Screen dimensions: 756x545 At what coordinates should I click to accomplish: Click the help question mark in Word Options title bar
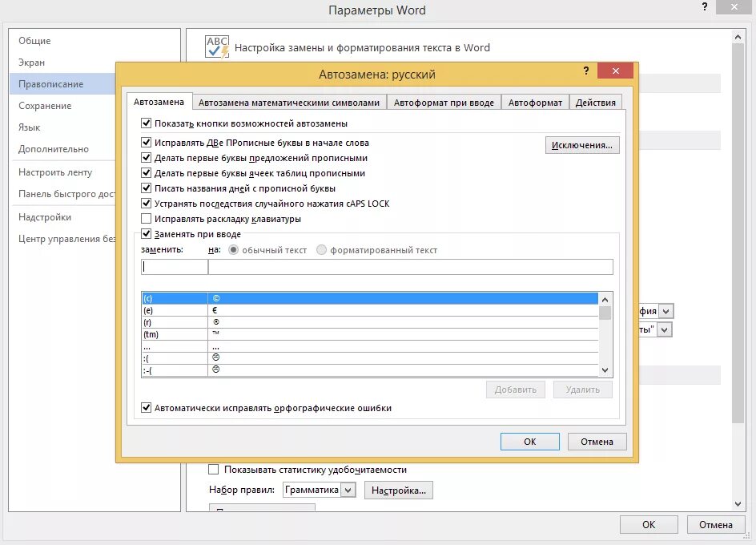pos(705,6)
